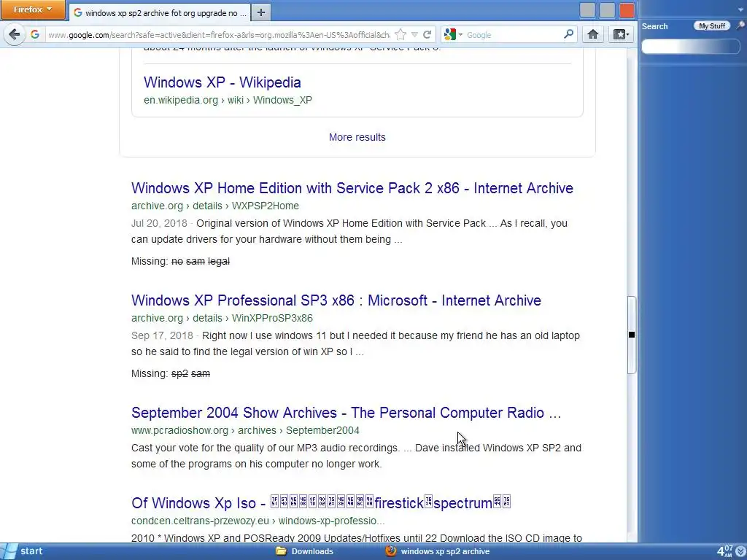747x560 pixels.
Task: Bookmark this page with the star icon
Action: point(400,34)
